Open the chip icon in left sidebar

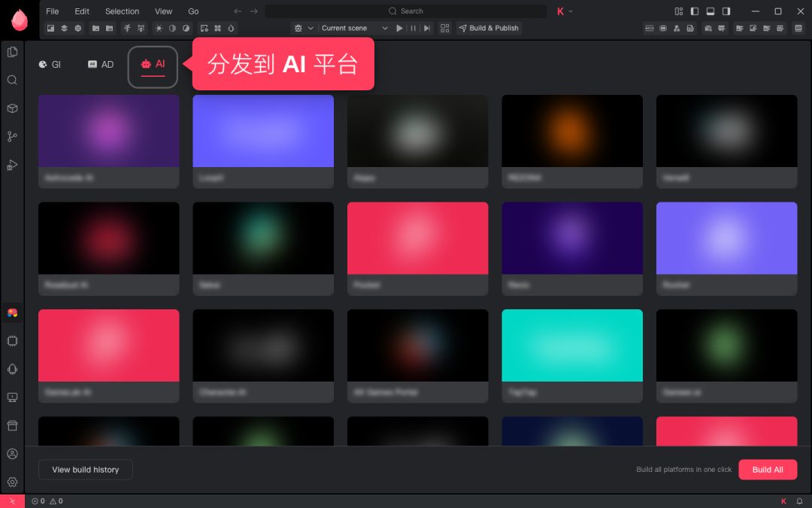[13, 341]
